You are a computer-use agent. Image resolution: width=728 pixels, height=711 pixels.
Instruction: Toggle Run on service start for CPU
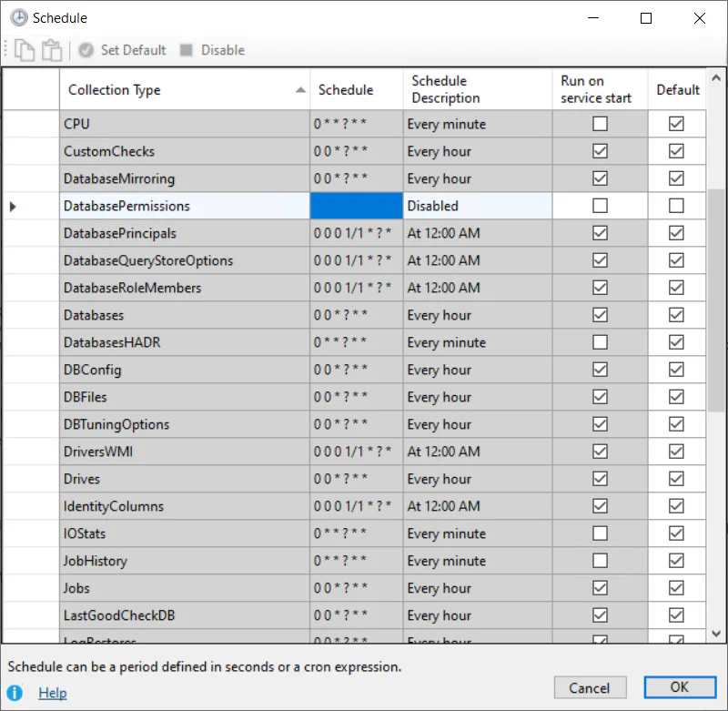coord(600,124)
